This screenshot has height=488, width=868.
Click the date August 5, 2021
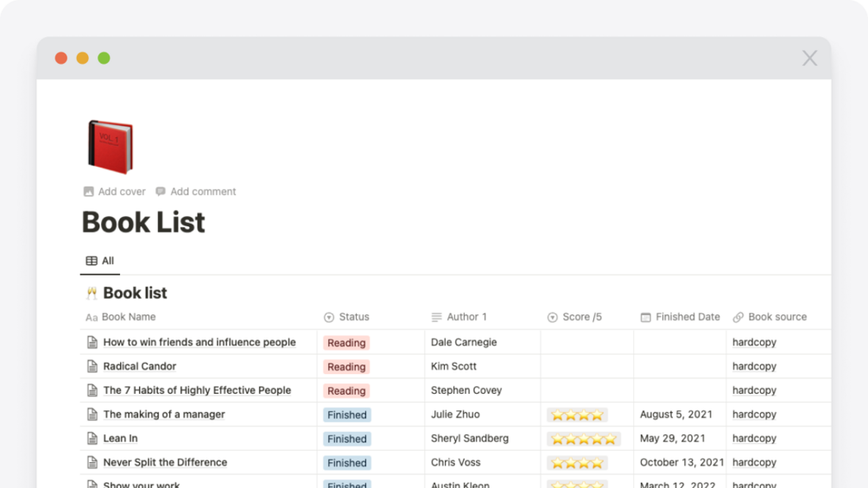676,414
